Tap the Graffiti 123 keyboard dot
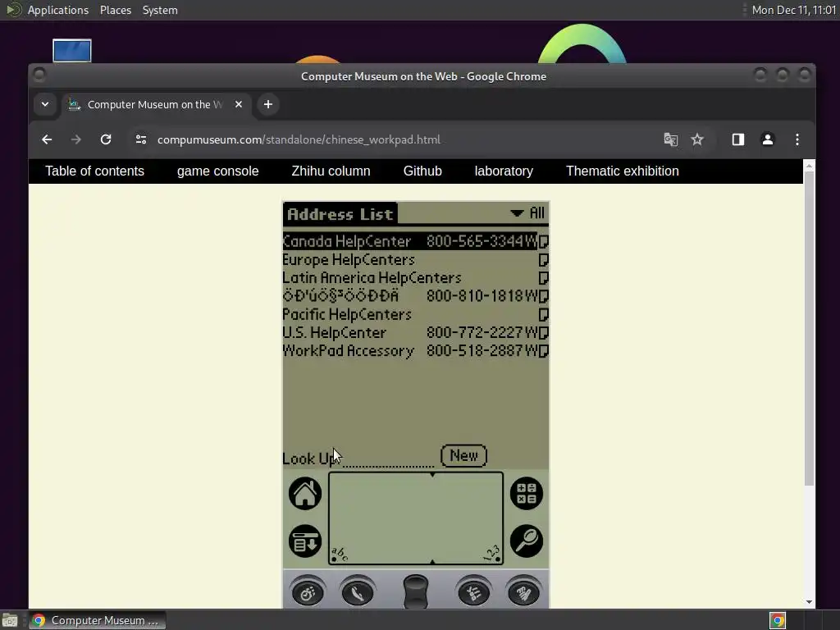 tap(498, 559)
